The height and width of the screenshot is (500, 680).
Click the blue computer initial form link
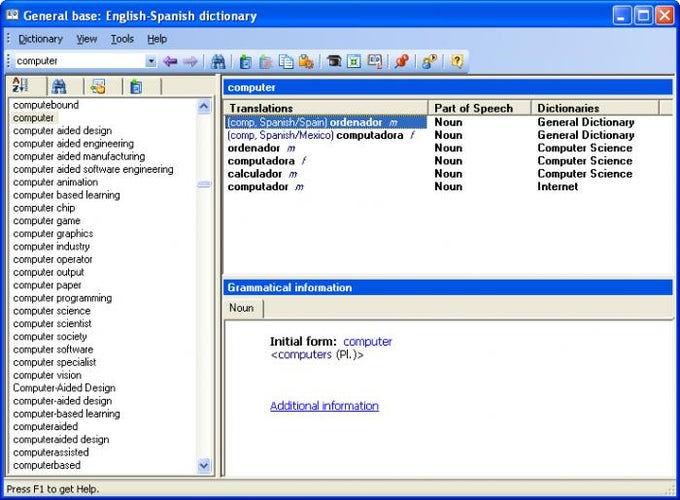point(367,342)
